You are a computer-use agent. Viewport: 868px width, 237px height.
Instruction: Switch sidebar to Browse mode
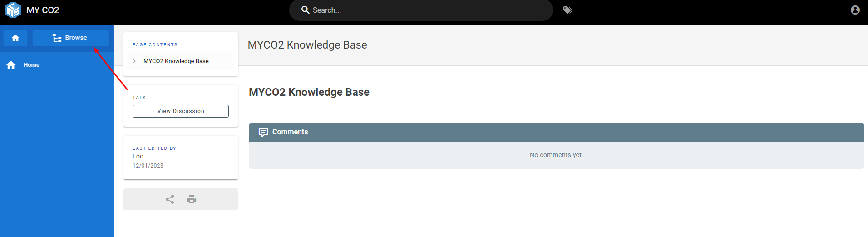pos(70,38)
